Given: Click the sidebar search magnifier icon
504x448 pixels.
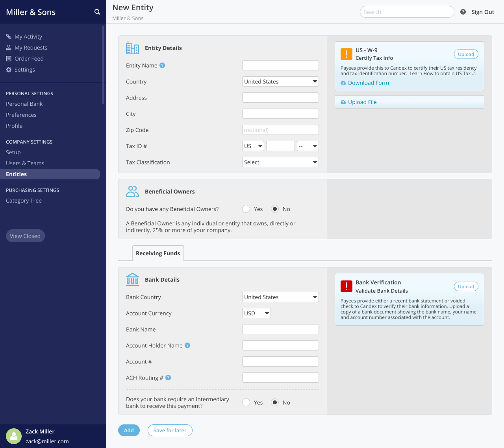Looking at the screenshot, I should 97,12.
